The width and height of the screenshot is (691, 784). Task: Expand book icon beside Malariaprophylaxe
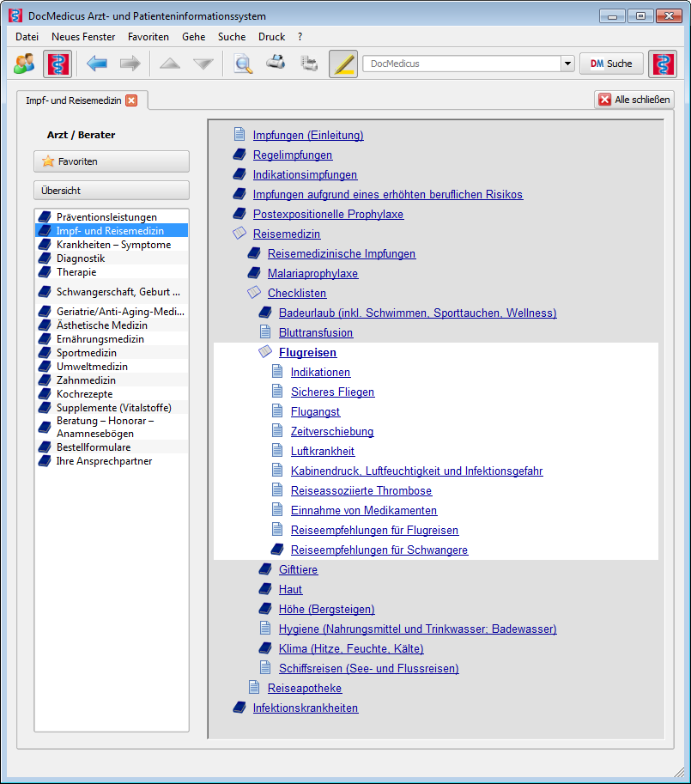point(254,273)
